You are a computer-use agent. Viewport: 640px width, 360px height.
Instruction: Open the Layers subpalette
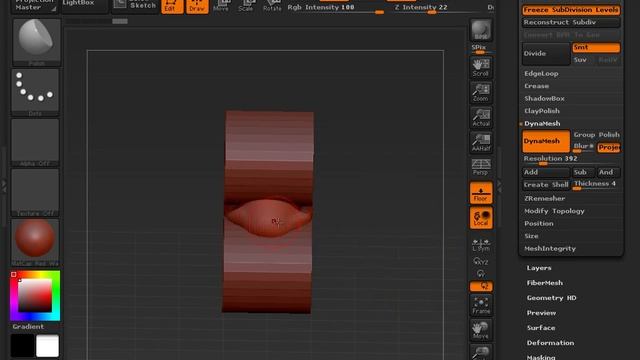(539, 268)
